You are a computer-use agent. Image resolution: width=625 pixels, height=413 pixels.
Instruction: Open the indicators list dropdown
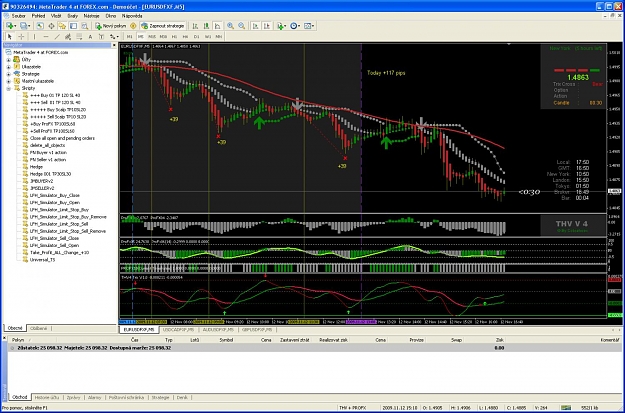click(281, 26)
